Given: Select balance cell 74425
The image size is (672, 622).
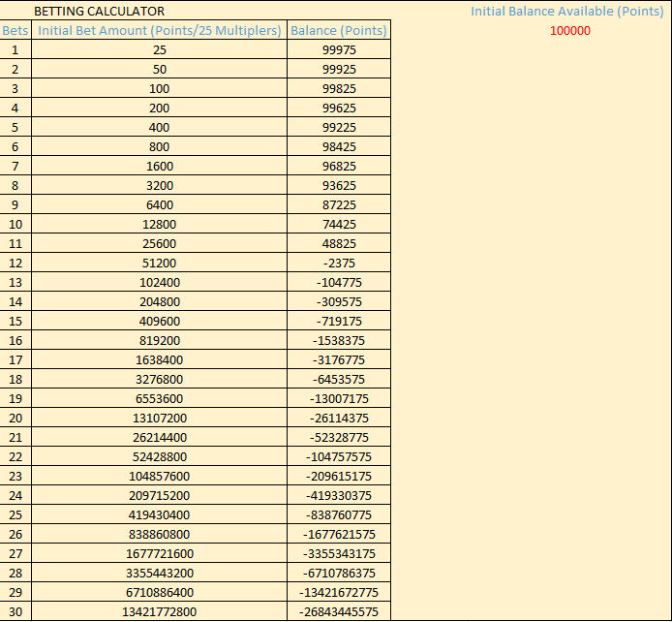Looking at the screenshot, I should click(x=339, y=224).
